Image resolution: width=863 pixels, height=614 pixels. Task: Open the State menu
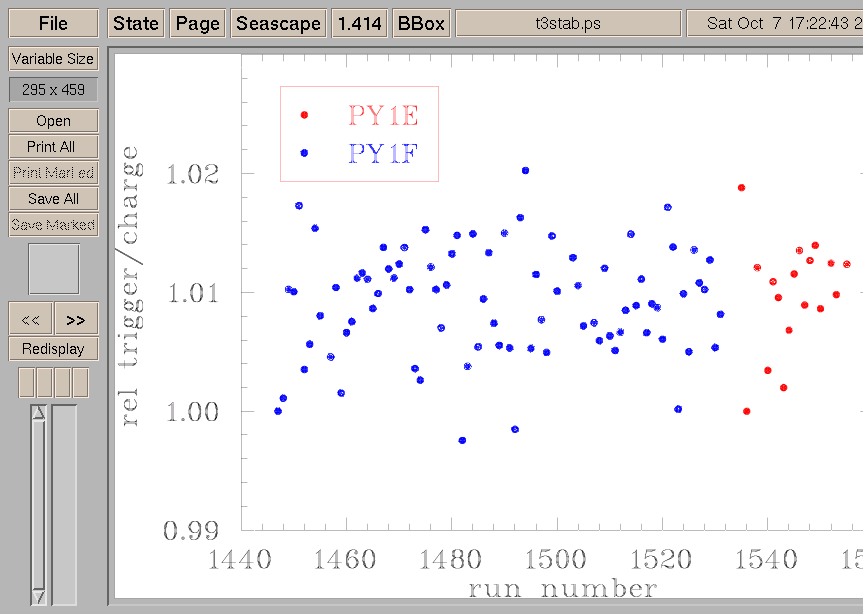(x=136, y=24)
